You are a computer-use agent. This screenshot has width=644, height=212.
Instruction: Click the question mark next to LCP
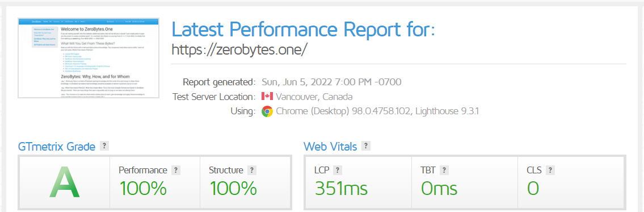(x=337, y=170)
